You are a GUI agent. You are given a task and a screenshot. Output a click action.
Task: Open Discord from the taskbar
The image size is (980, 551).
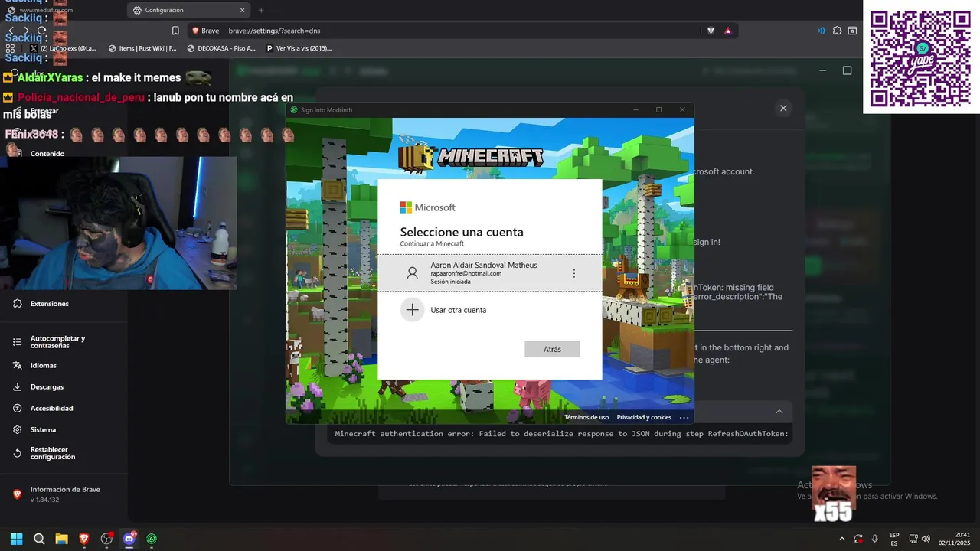point(129,539)
